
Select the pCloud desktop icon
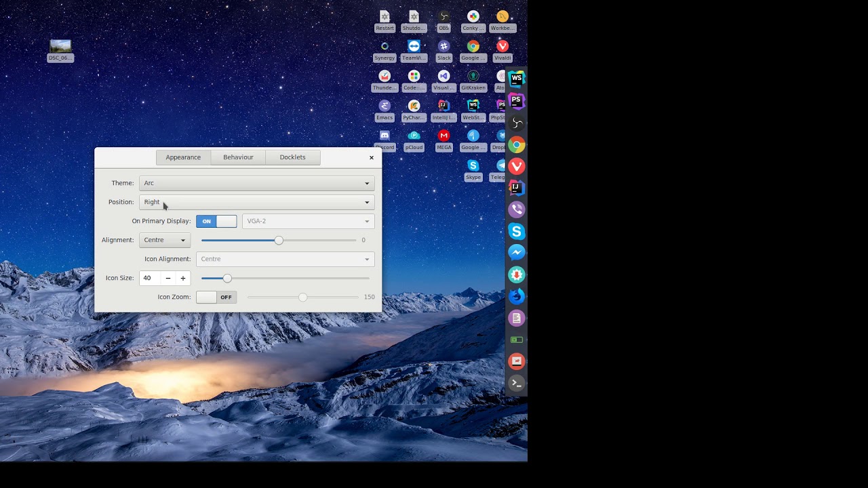point(414,140)
